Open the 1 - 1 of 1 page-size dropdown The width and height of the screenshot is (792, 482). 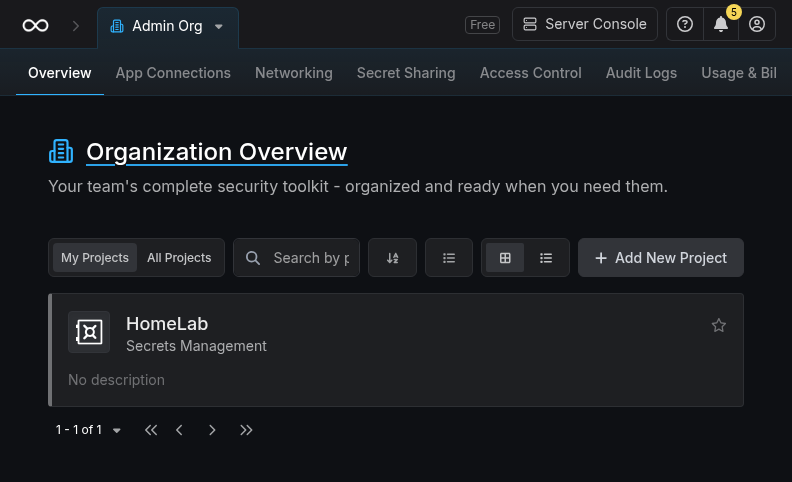click(88, 430)
